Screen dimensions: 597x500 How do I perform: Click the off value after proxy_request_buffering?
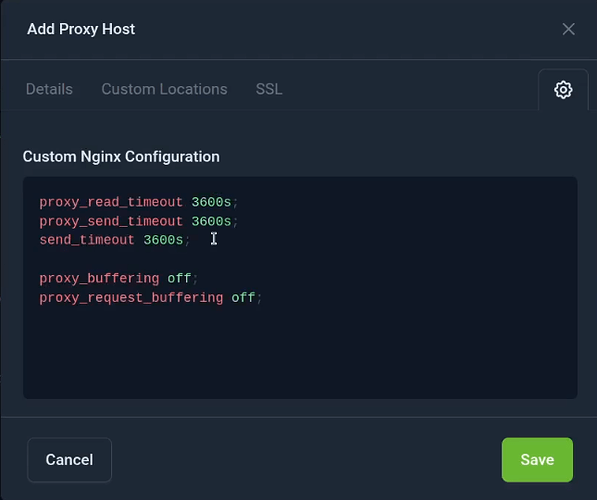[x=243, y=297]
